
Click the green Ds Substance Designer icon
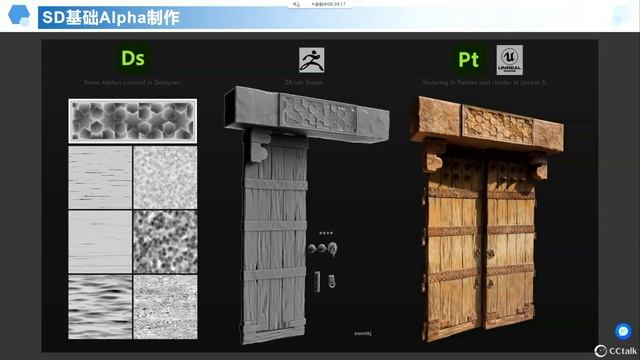point(133,58)
